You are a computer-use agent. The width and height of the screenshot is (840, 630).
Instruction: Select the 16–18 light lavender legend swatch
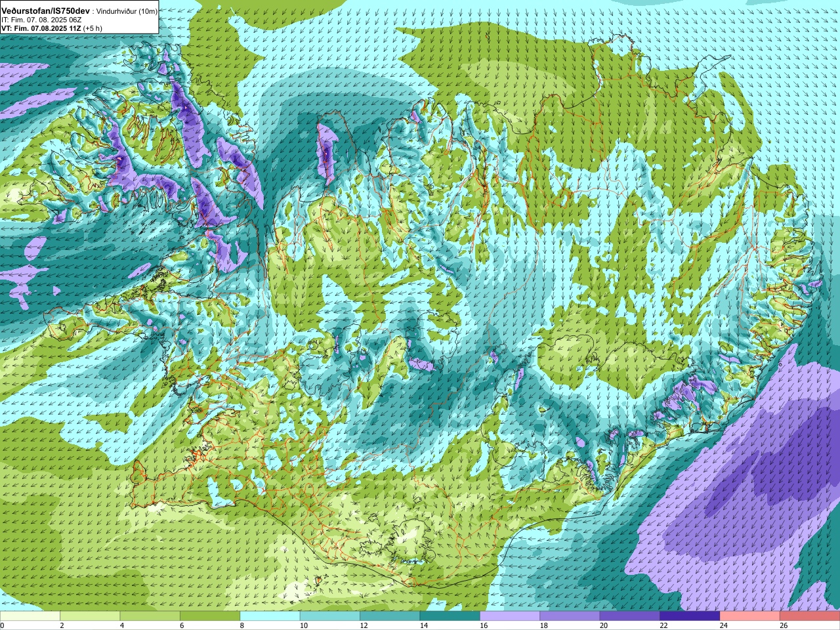pos(510,616)
